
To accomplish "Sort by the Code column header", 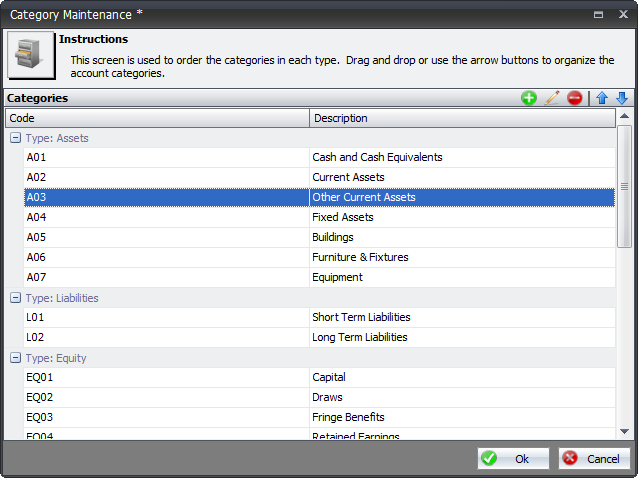I will pyautogui.click(x=157, y=118).
